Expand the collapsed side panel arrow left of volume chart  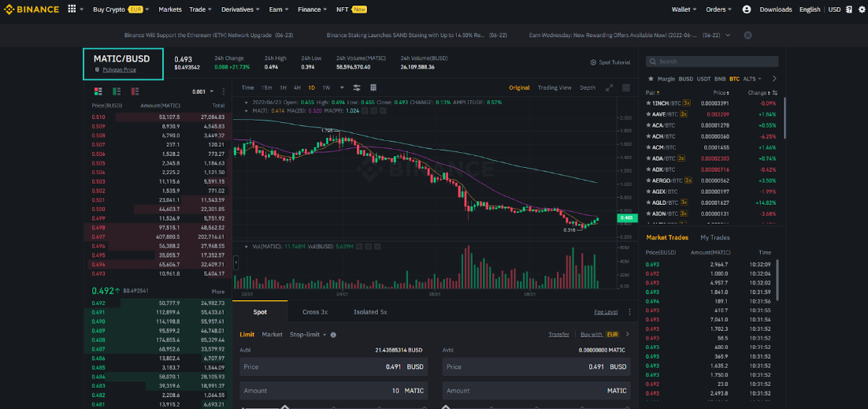coord(236,262)
